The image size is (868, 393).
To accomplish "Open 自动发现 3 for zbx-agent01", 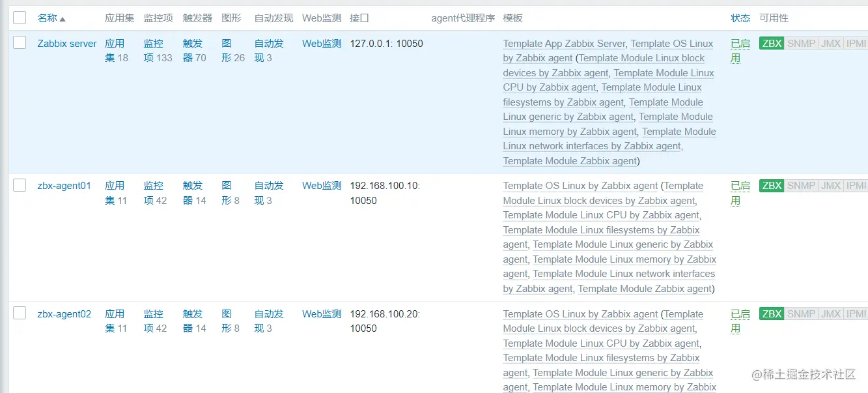I will [269, 193].
